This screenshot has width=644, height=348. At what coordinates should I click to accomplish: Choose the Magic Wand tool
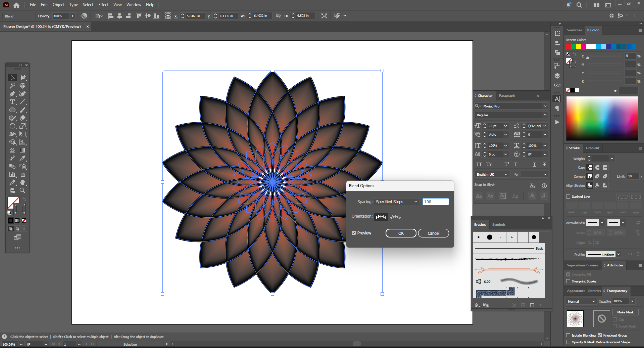coord(12,86)
